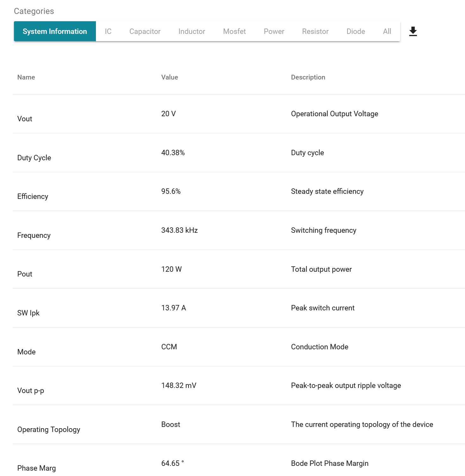465x476 pixels.
Task: Switch to the IC category tab
Action: click(108, 31)
